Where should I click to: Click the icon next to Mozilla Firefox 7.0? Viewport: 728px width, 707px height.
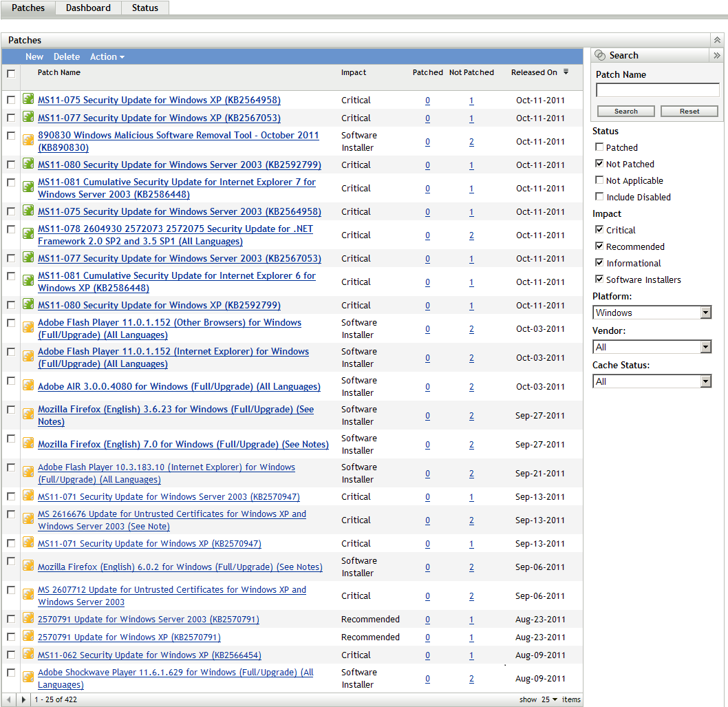(x=28, y=443)
